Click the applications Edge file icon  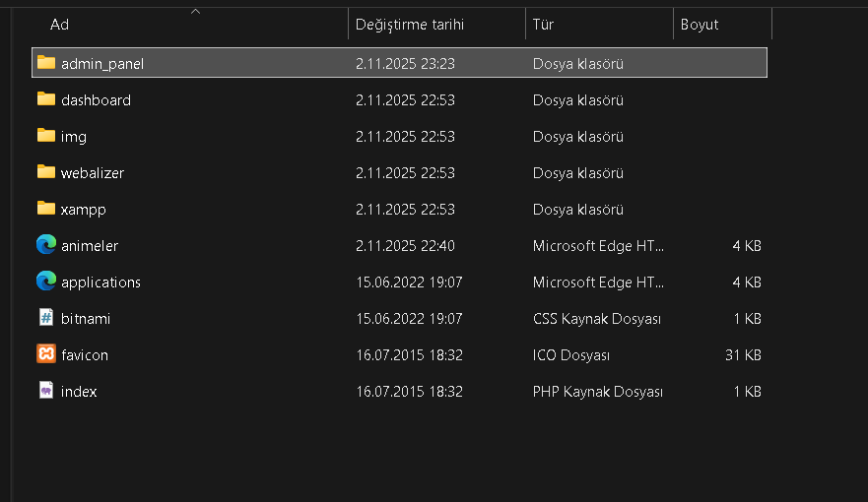(46, 282)
